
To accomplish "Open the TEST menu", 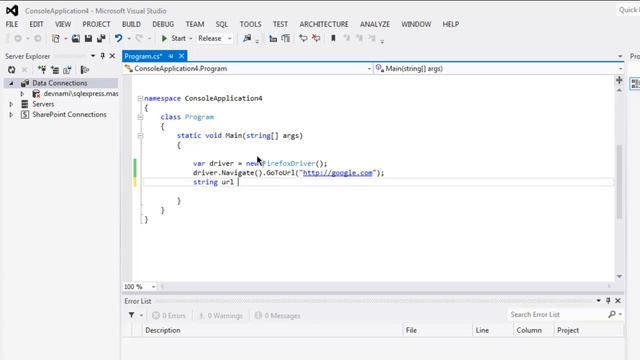I will [280, 24].
